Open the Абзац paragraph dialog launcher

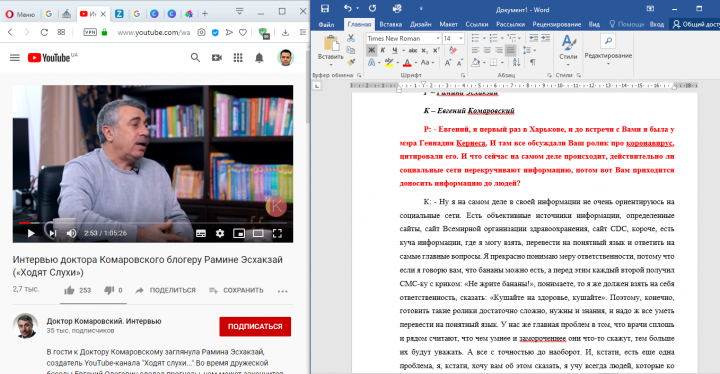click(549, 75)
